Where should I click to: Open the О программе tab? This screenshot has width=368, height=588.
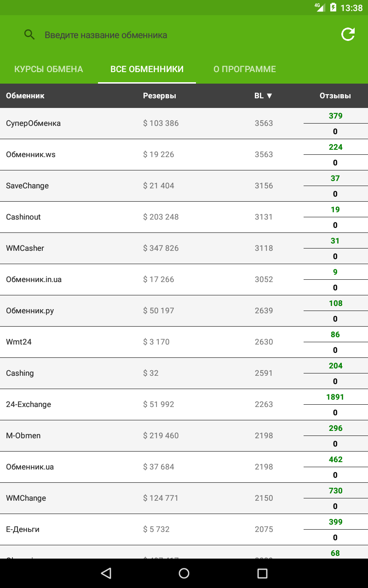point(245,69)
